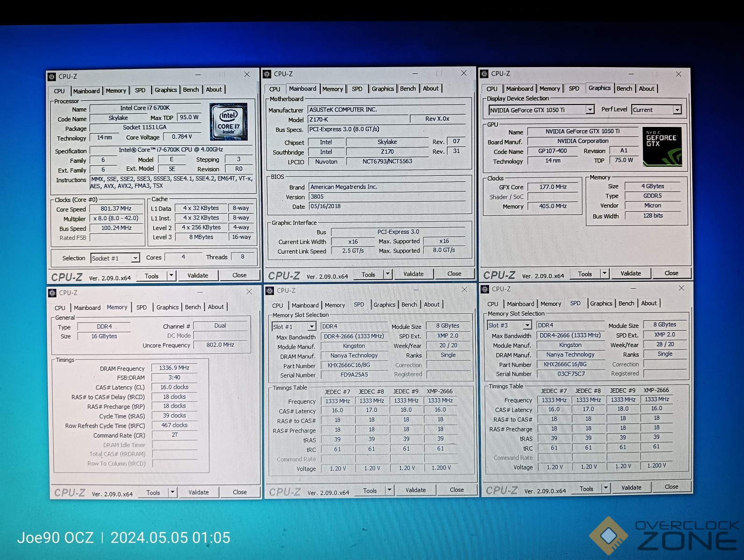The width and height of the screenshot is (744, 560).
Task: Click the Name field Intel Core i7 6700K
Action: (x=145, y=108)
